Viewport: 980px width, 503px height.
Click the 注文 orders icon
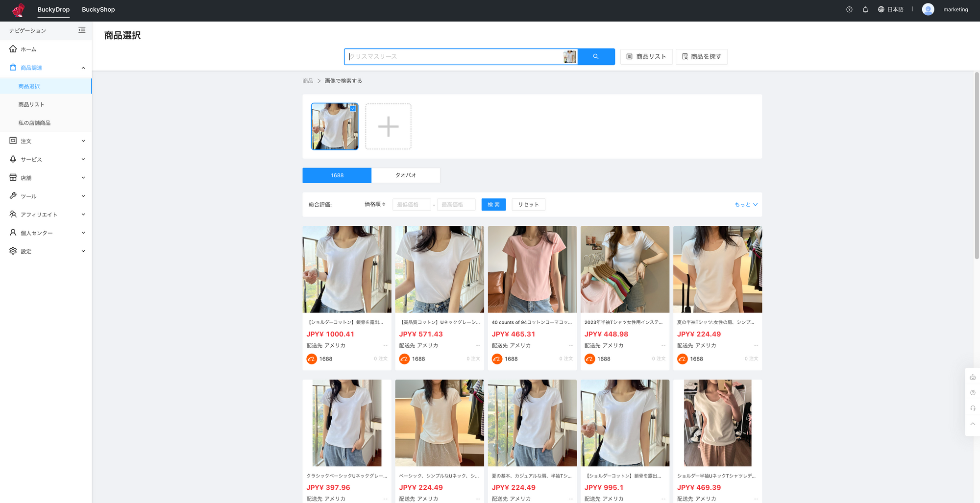tap(13, 141)
